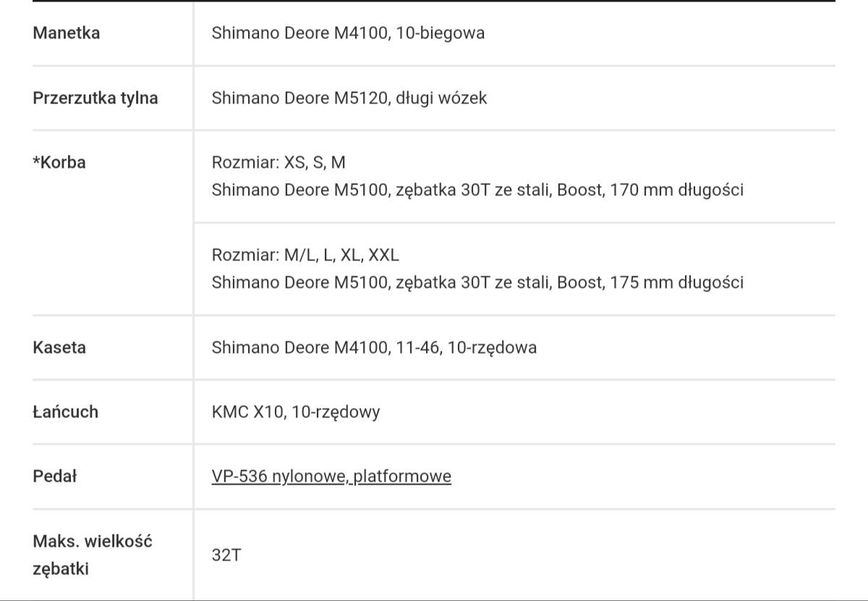
Task: Click the Shimano Deore M4100, 11-46 cassette value
Action: click(x=374, y=347)
